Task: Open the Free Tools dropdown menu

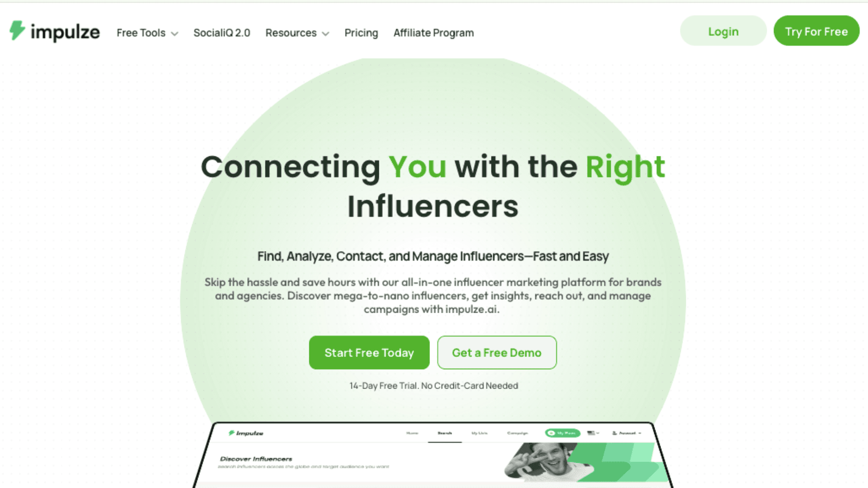Action: click(147, 33)
